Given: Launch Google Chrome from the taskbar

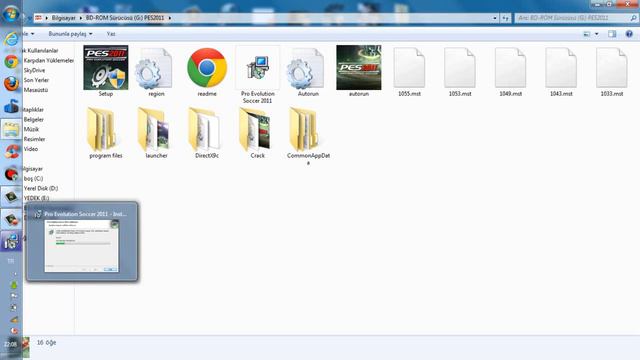Looking at the screenshot, I should (x=11, y=62).
